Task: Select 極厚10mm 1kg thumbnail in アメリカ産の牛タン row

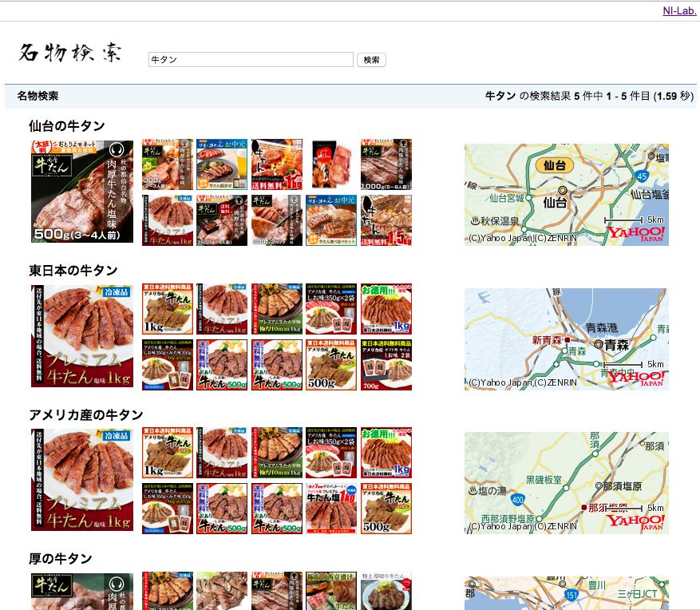Action: pos(277,453)
